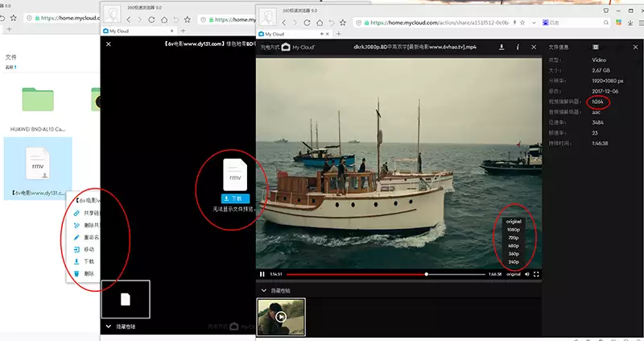
Task: Select the rmv file in the left window
Action: pyautogui.click(x=38, y=168)
